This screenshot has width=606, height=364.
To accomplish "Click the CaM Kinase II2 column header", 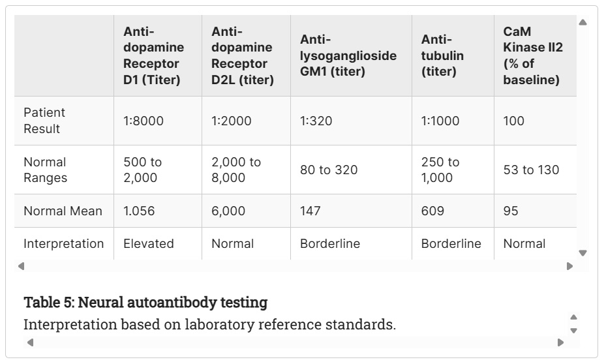I will 532,55.
